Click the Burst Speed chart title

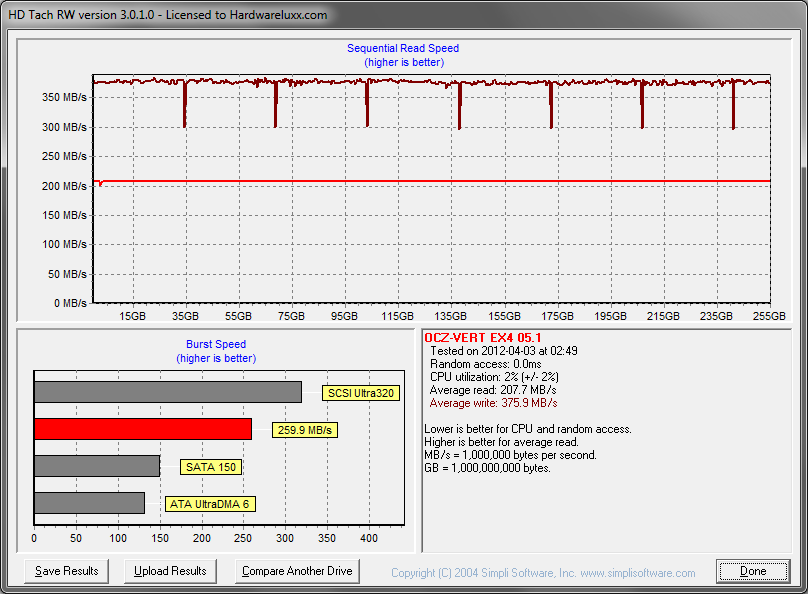pyautogui.click(x=216, y=344)
